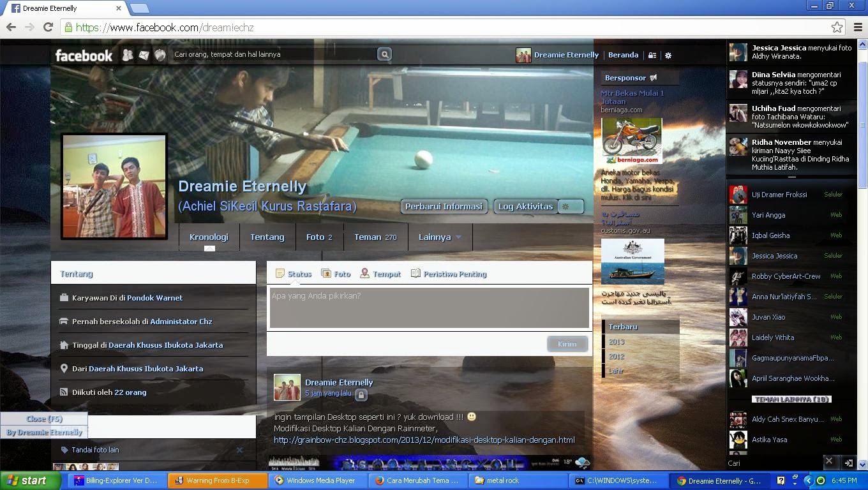868x490 pixels.
Task: Switch to the Kronologi tab
Action: [x=209, y=237]
